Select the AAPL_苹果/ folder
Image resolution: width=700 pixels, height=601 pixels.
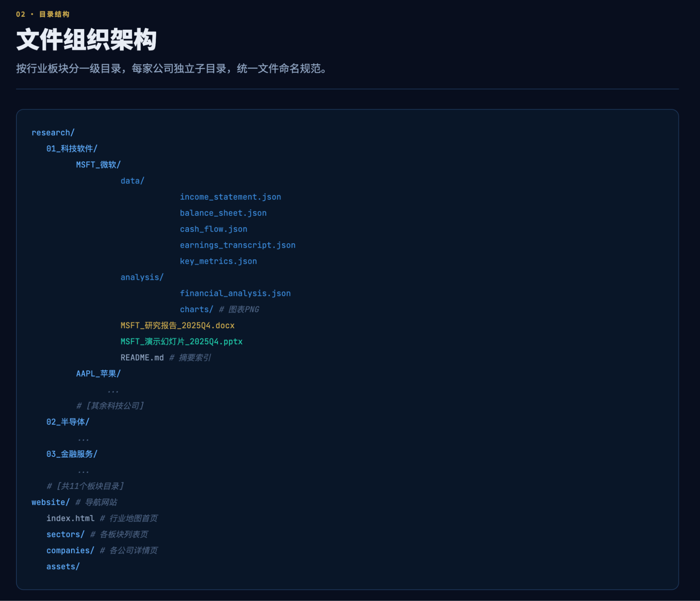click(98, 374)
